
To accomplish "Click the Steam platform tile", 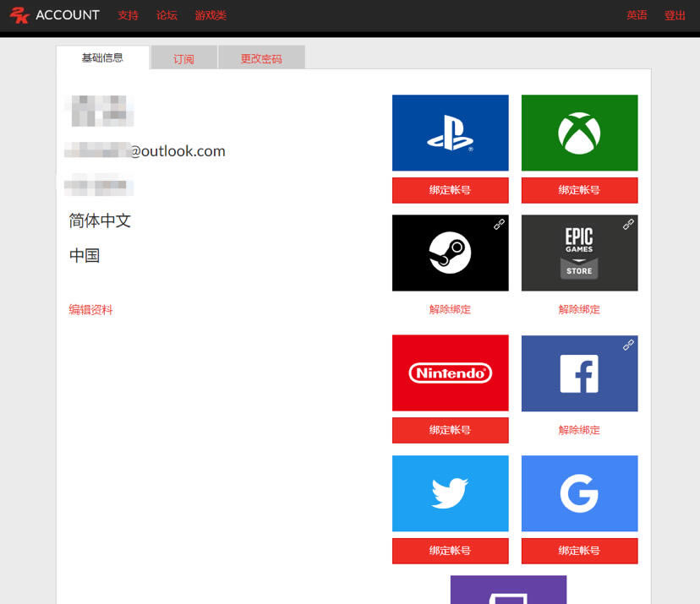I will [x=450, y=253].
